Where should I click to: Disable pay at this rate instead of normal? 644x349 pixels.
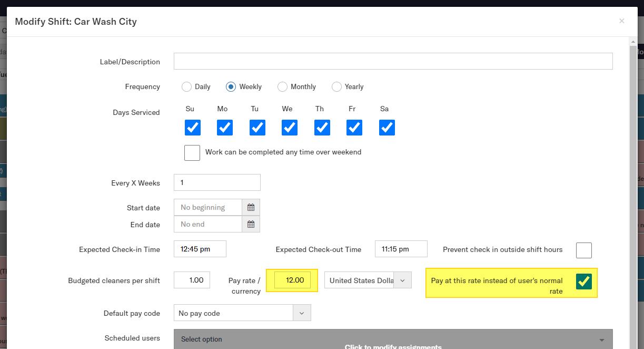coord(583,282)
